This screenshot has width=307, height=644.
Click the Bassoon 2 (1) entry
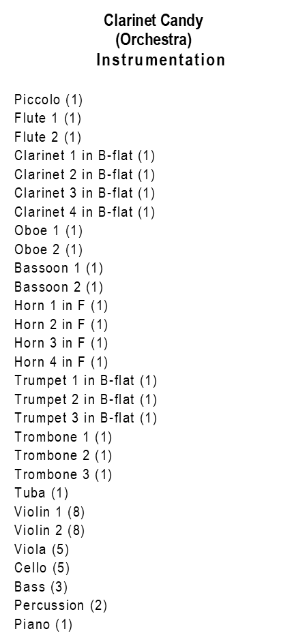[59, 287]
